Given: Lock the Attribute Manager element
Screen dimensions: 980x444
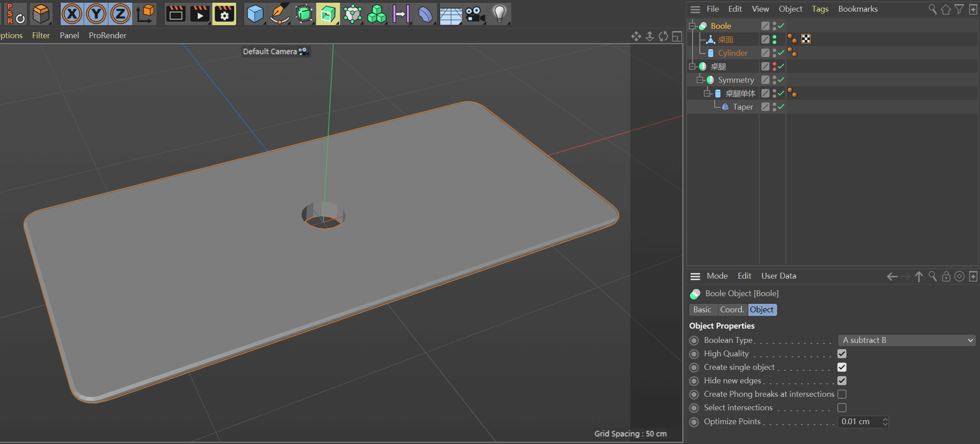Looking at the screenshot, I should pos(946,276).
